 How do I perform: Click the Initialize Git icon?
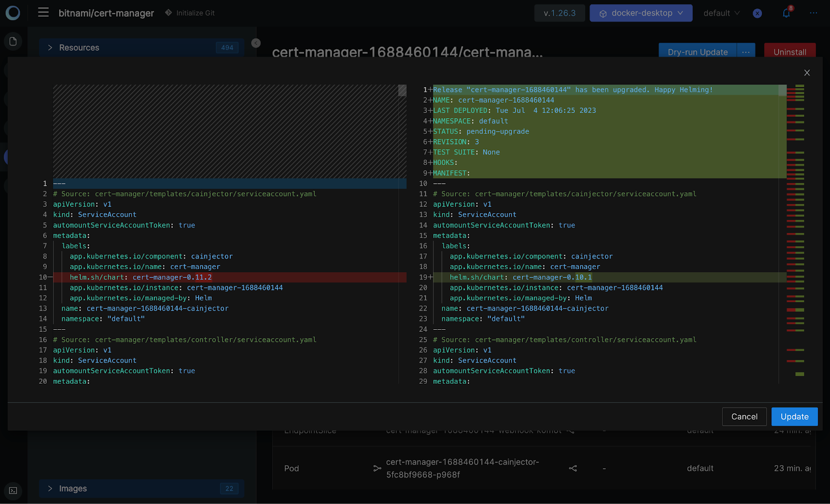(169, 13)
